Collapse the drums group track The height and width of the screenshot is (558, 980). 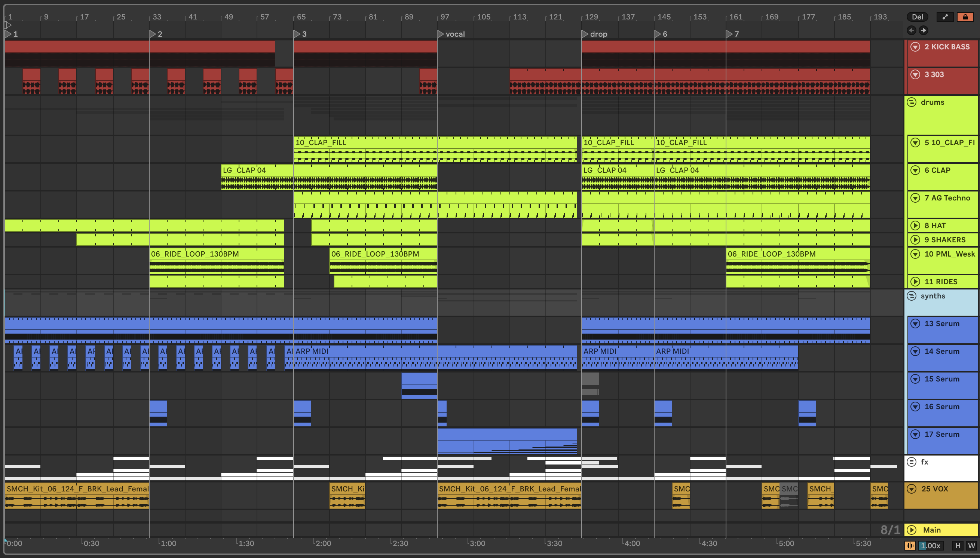click(x=912, y=102)
